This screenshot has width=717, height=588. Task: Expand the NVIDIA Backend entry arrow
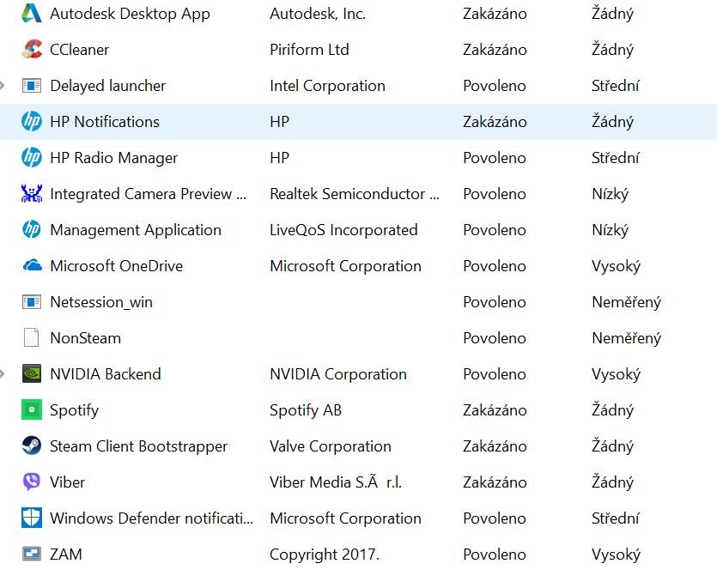tap(3, 373)
